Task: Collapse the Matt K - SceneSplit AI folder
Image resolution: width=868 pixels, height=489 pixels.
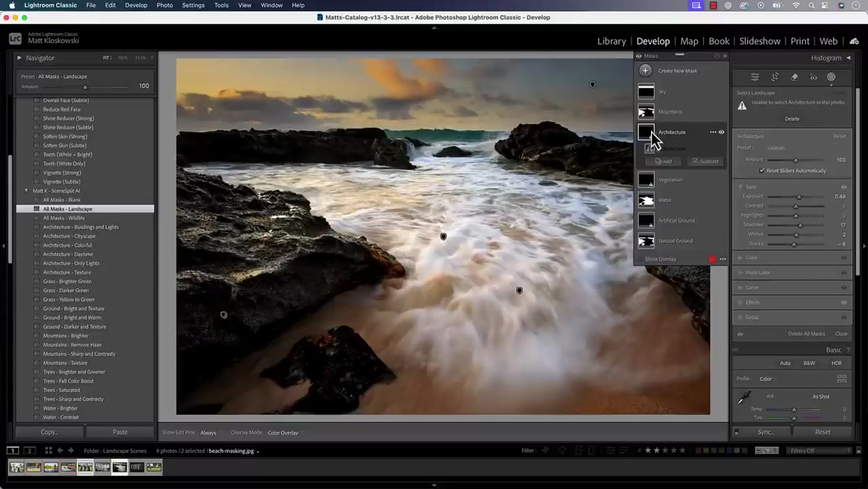Action: (x=27, y=191)
